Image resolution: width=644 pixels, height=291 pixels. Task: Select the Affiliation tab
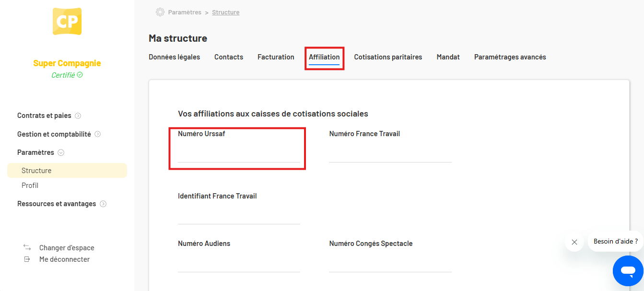click(324, 57)
